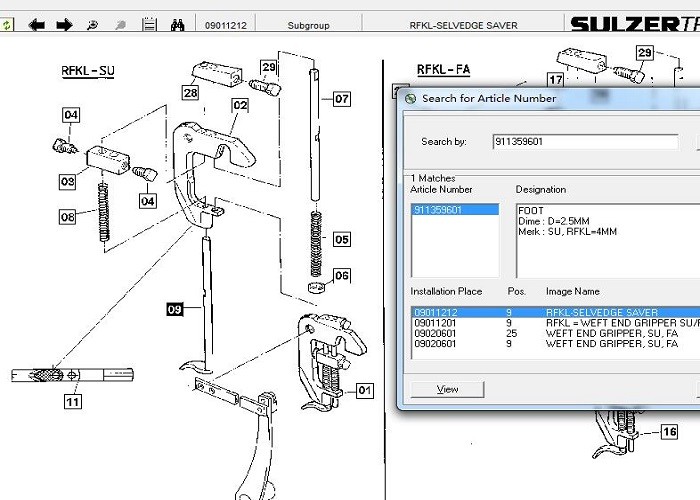Select row 09020601 with Pos. 25
The width and height of the screenshot is (700, 500).
coord(556,333)
